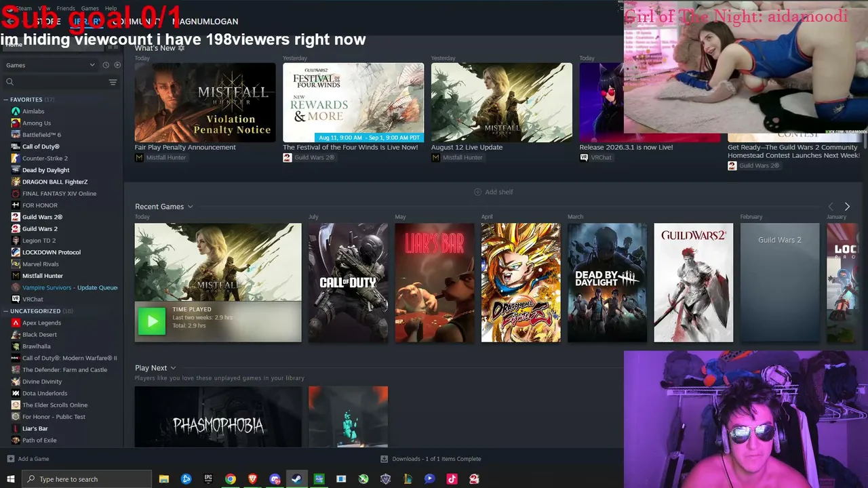The image size is (868, 488).
Task: Select Black Desert in the Uncategorized list
Action: (x=39, y=335)
